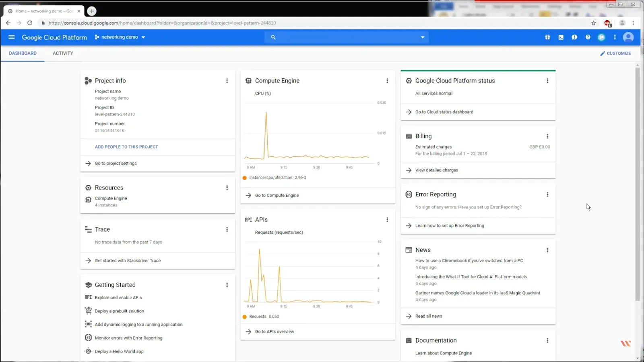Click browser forward arrow
Screen dimensions: 644x362
tap(19, 23)
